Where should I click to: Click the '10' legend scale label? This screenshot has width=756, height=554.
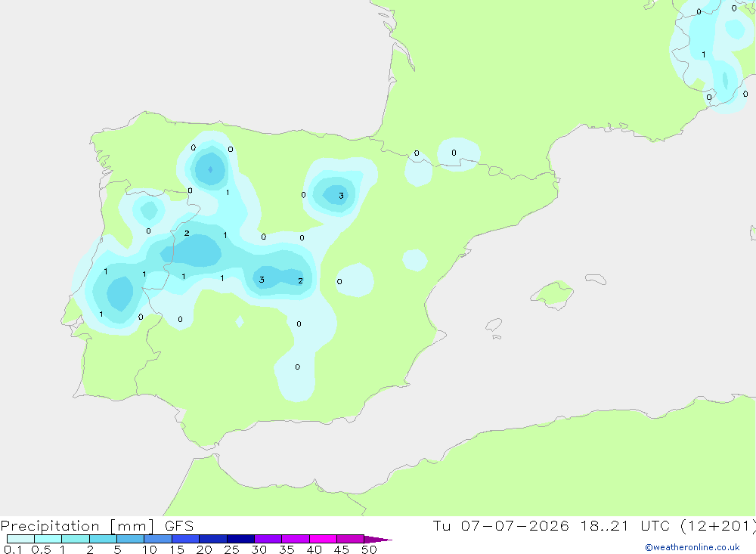pyautogui.click(x=150, y=549)
